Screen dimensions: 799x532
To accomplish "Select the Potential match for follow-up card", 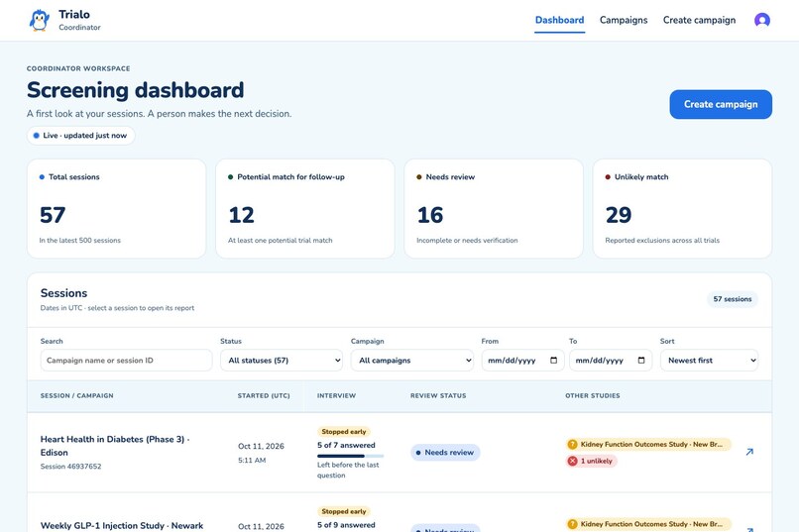I will [x=305, y=209].
